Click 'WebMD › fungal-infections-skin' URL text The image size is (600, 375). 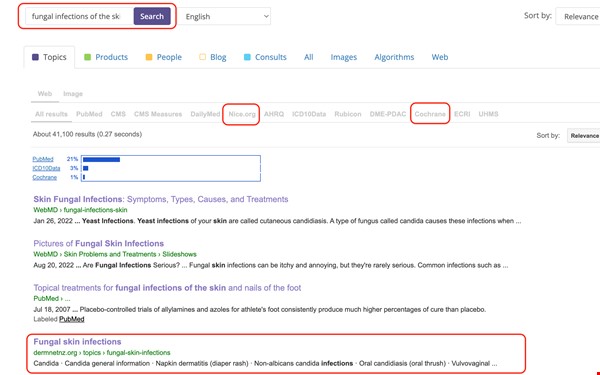[80, 210]
